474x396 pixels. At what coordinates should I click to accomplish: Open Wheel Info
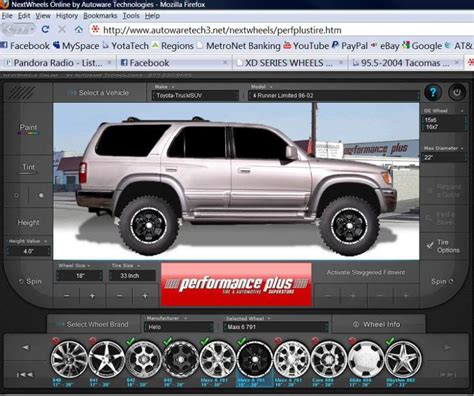tap(377, 324)
